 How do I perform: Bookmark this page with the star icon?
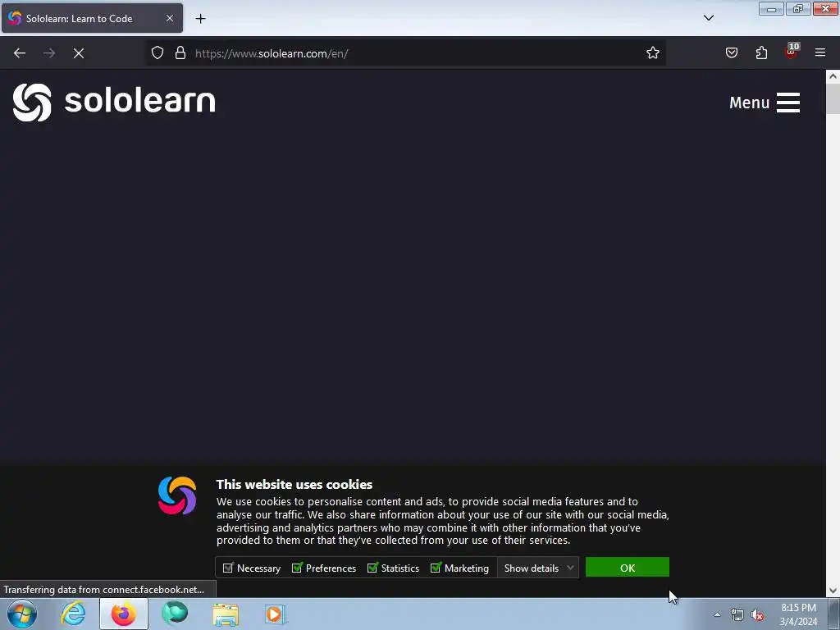[652, 53]
